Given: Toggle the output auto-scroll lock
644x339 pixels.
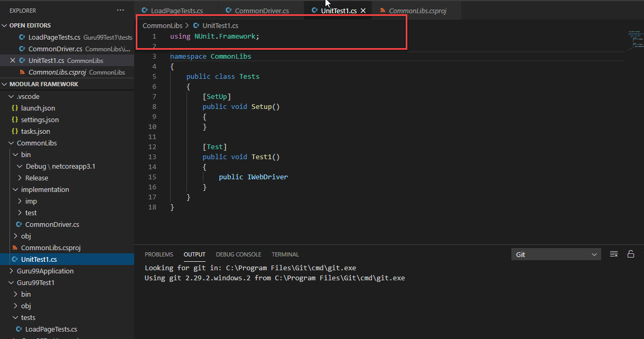Looking at the screenshot, I should pyautogui.click(x=631, y=254).
